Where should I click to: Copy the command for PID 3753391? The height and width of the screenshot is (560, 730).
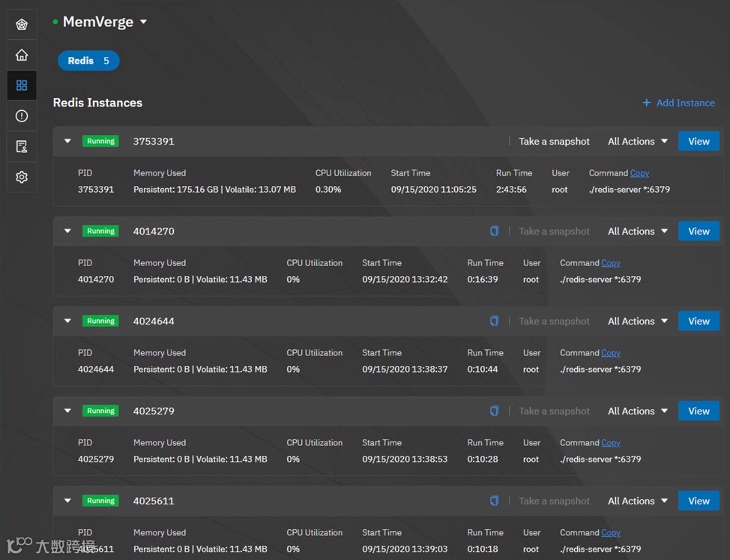[x=639, y=172]
